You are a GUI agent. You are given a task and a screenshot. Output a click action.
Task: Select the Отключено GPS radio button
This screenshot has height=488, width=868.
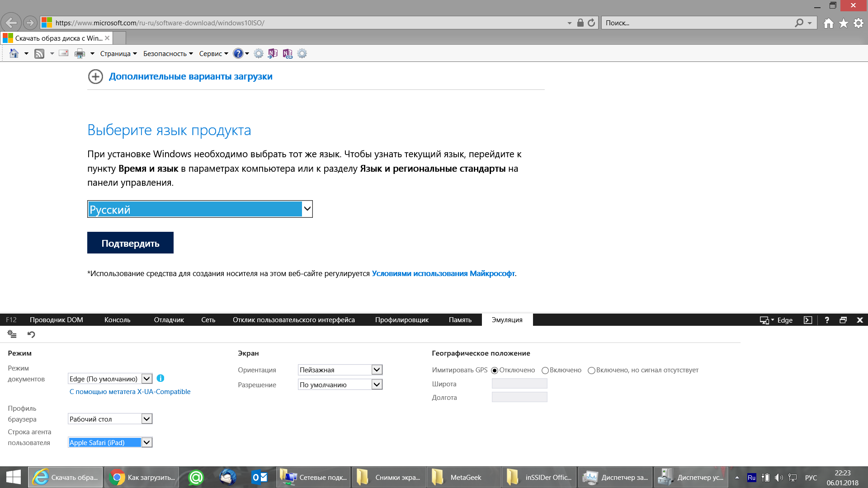(495, 371)
